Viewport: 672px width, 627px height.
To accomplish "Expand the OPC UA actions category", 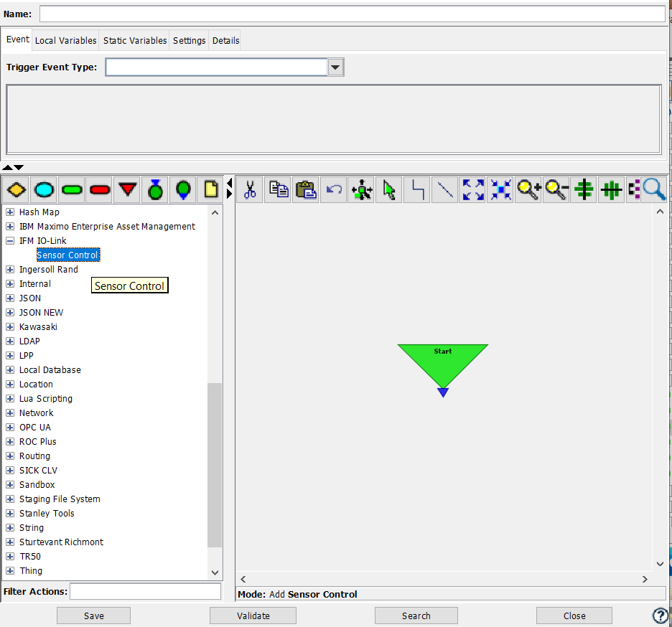I will [x=9, y=427].
